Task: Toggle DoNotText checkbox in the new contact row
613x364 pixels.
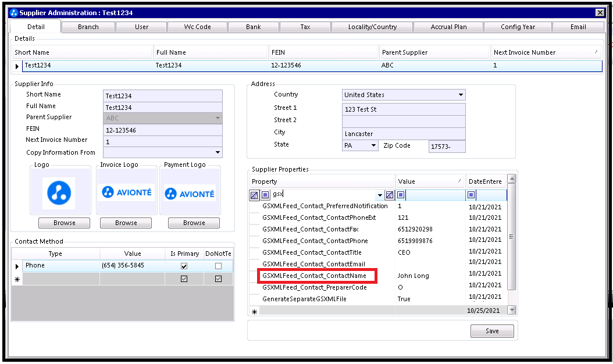Action: tap(219, 279)
